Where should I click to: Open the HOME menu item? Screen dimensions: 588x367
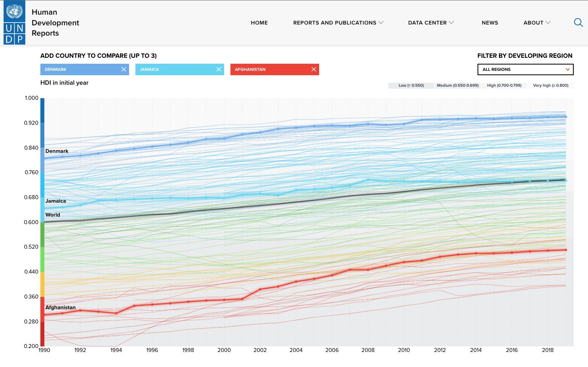click(x=259, y=23)
